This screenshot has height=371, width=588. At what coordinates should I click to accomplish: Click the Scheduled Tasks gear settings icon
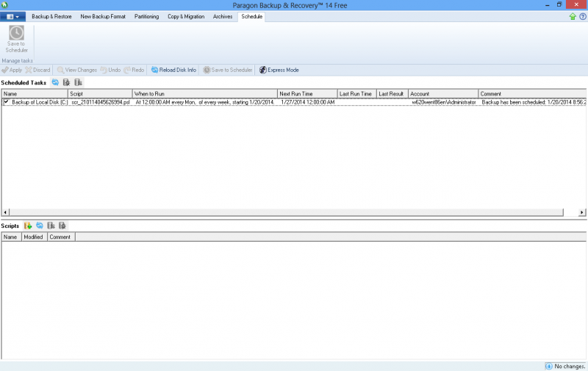(x=66, y=82)
